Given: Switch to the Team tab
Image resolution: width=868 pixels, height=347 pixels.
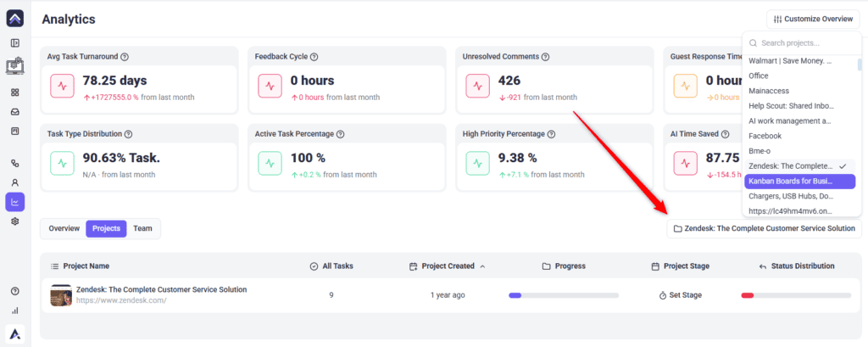Looking at the screenshot, I should pyautogui.click(x=142, y=228).
